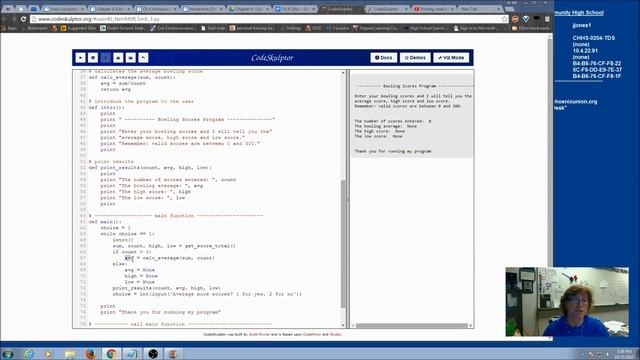This screenshot has height=360, width=640.
Task: Switch to the active CodeSkulptor tab
Action: pyautogui.click(x=341, y=9)
